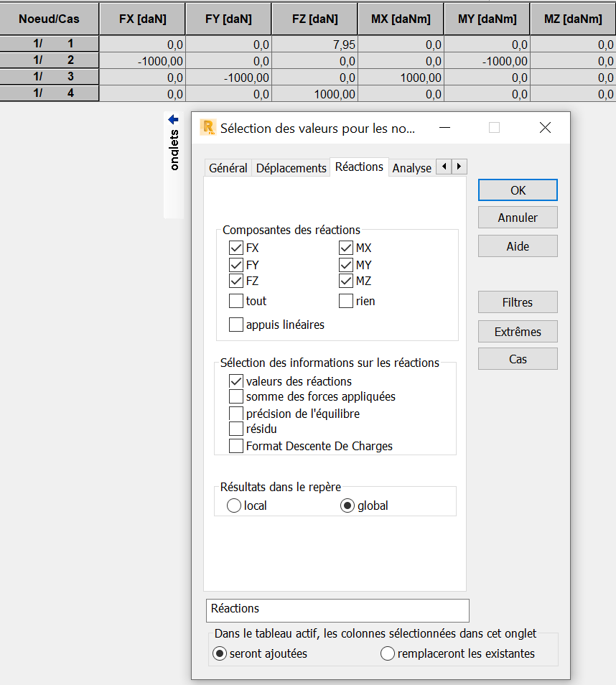Uncheck the MZ reaction component

click(346, 281)
